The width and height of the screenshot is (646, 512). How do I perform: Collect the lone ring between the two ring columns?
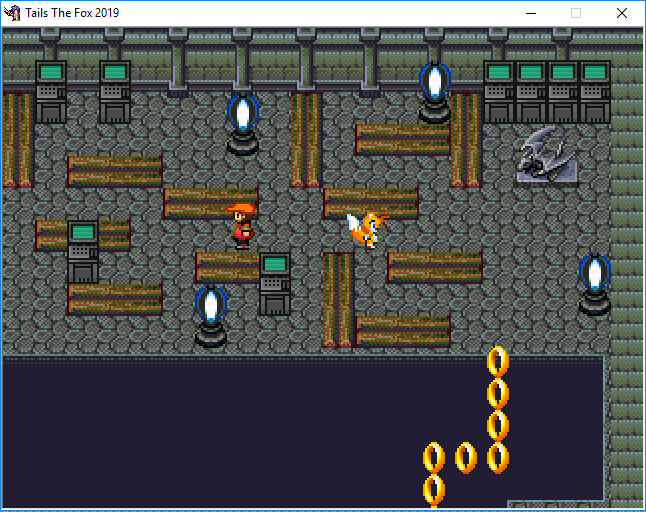pyautogui.click(x=466, y=458)
